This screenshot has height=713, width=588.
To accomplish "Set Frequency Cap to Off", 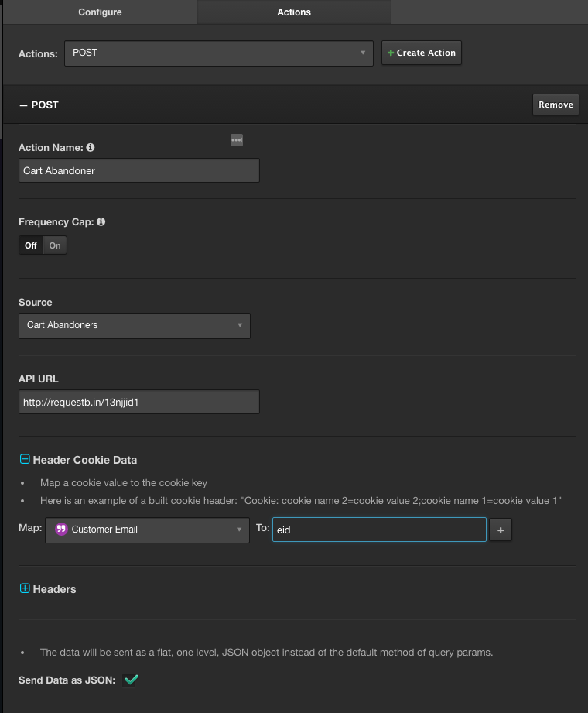I will [x=30, y=245].
